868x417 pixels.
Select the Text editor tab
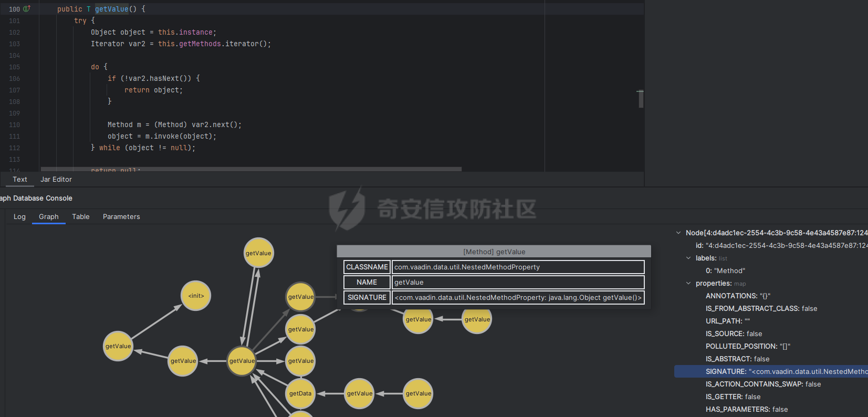[x=20, y=179]
